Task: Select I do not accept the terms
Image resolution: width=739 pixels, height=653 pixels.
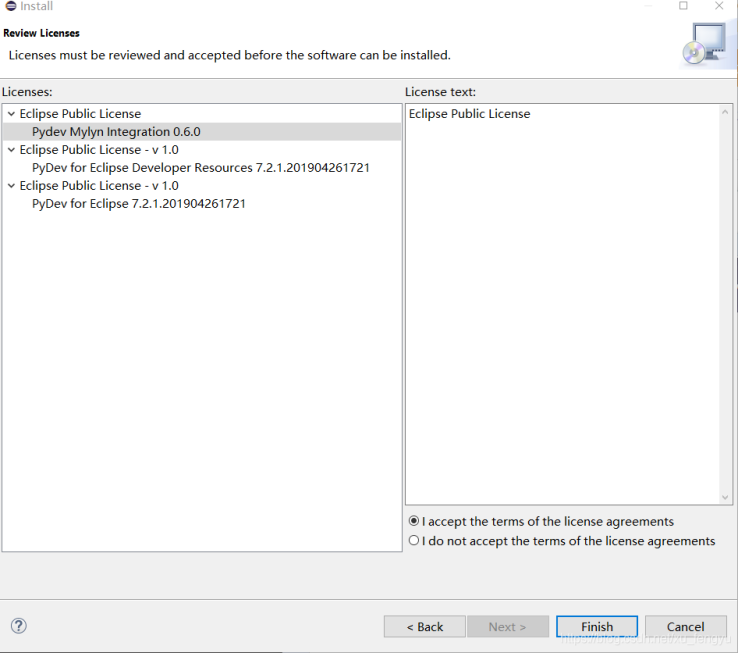Action: click(414, 541)
